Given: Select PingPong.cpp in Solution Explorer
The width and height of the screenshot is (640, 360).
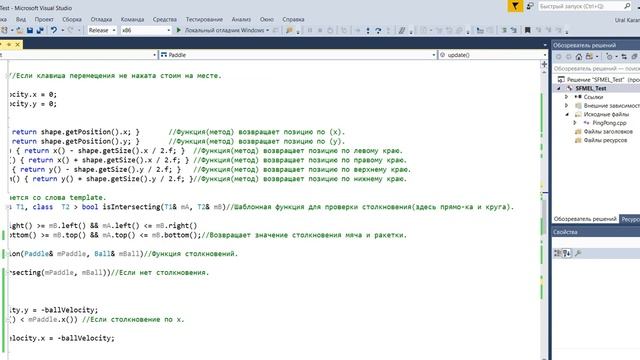Looking at the screenshot, I should pyautogui.click(x=609, y=123).
